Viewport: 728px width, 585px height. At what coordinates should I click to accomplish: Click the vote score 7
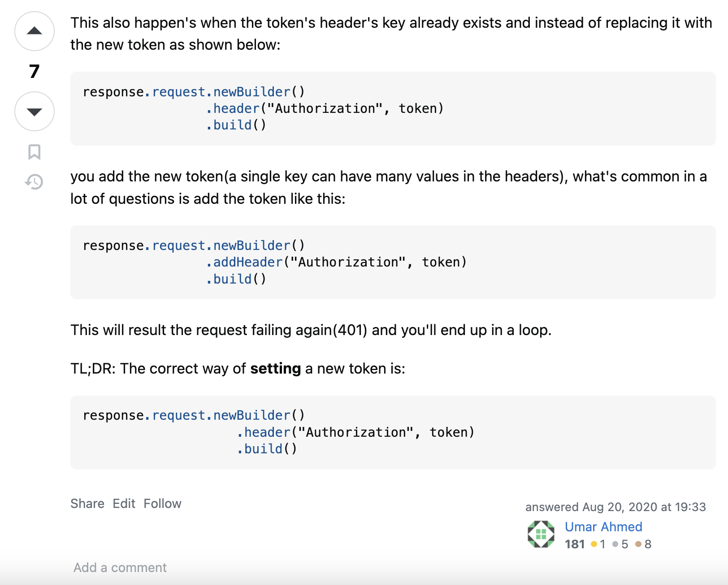point(34,72)
